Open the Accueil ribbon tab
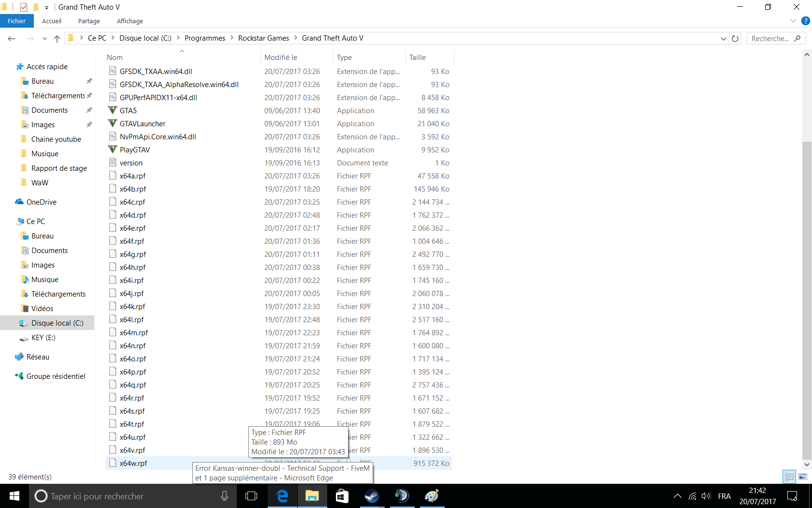Image resolution: width=812 pixels, height=508 pixels. pos(52,21)
